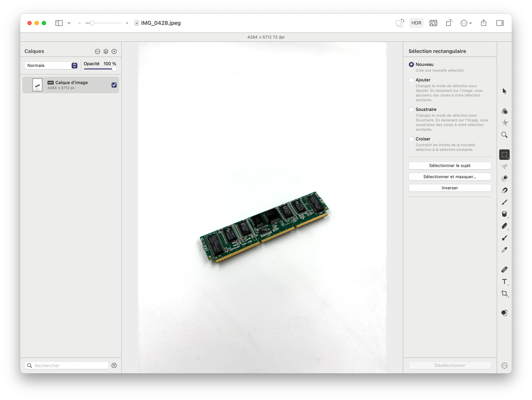The height and width of the screenshot is (400, 532).
Task: Click the document proxy icon before filename
Action: [137, 23]
